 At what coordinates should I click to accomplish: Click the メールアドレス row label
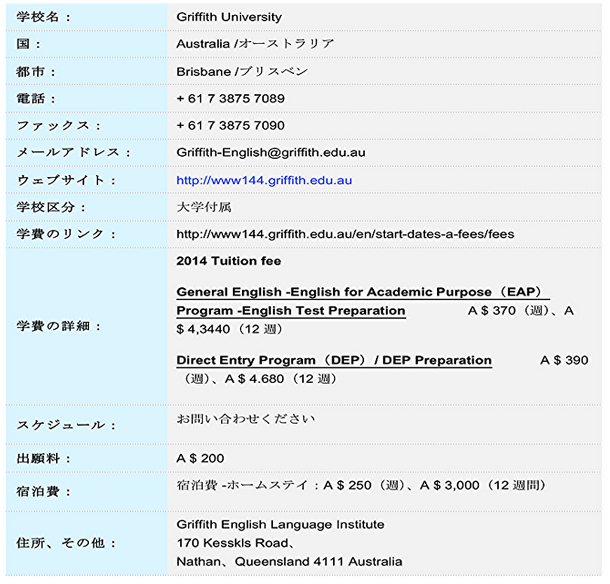[74, 153]
